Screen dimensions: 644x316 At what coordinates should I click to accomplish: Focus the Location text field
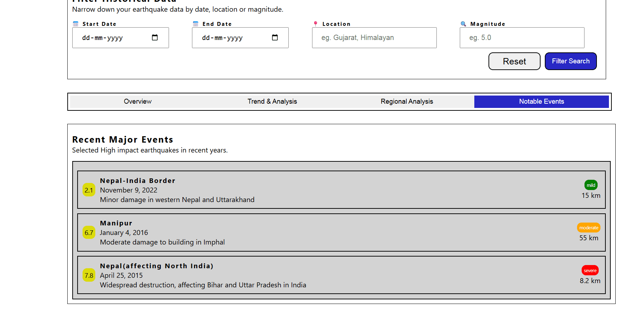click(x=374, y=38)
